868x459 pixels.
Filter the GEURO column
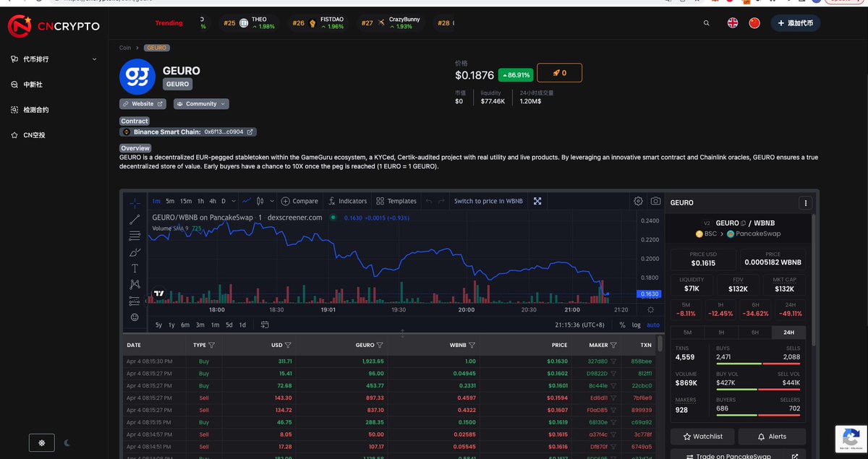click(x=380, y=346)
